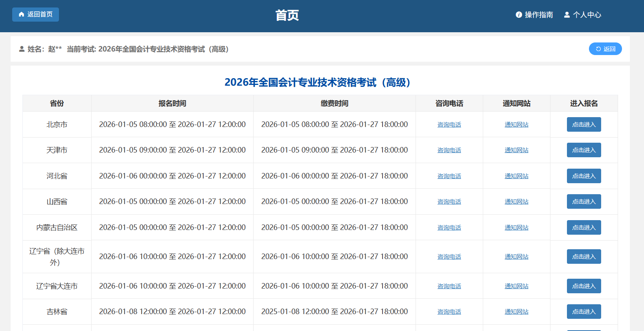Click the refresh icon in 返回 button
This screenshot has height=331, width=644.
(x=598, y=49)
